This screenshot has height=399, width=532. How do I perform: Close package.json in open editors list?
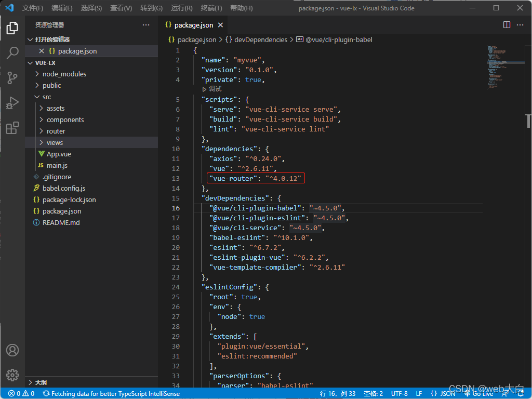(42, 51)
